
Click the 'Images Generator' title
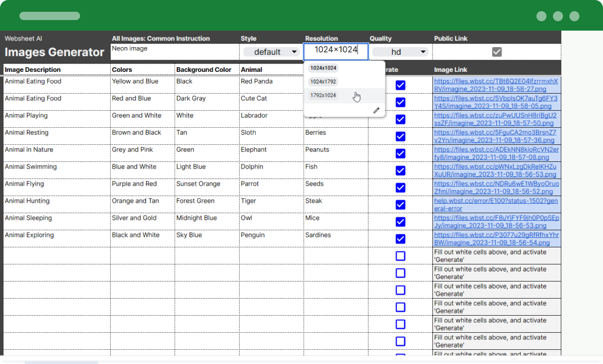click(x=54, y=52)
